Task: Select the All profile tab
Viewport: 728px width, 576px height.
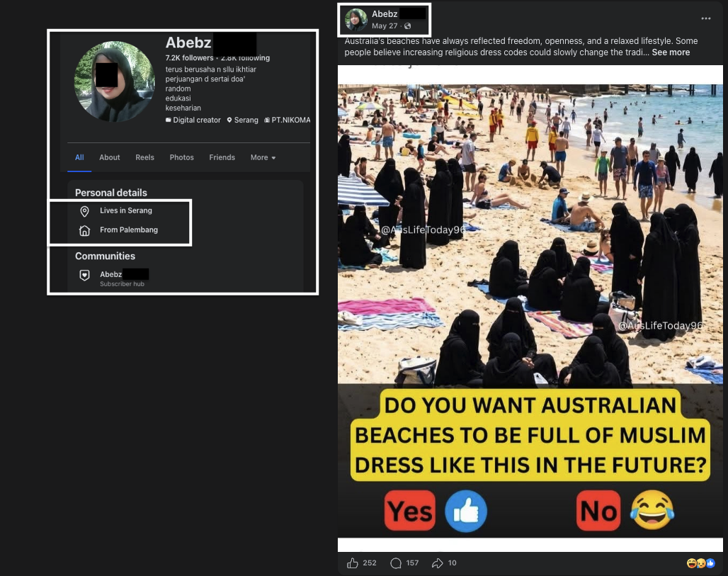Action: 79,157
